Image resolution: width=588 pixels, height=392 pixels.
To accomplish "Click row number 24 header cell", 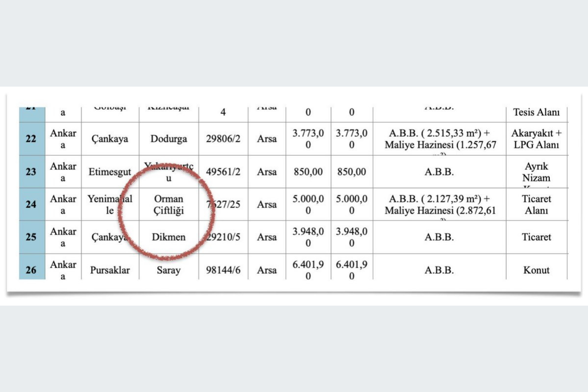I will [x=31, y=204].
